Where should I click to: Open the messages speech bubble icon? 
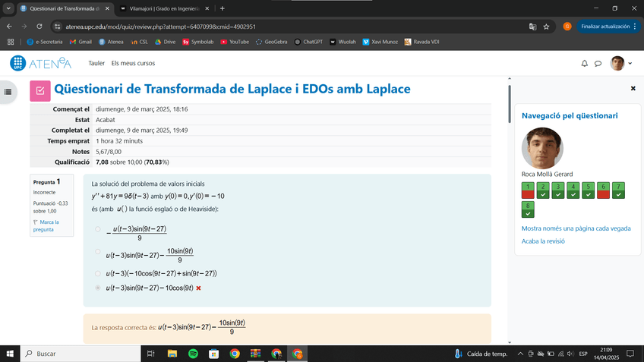pos(598,63)
